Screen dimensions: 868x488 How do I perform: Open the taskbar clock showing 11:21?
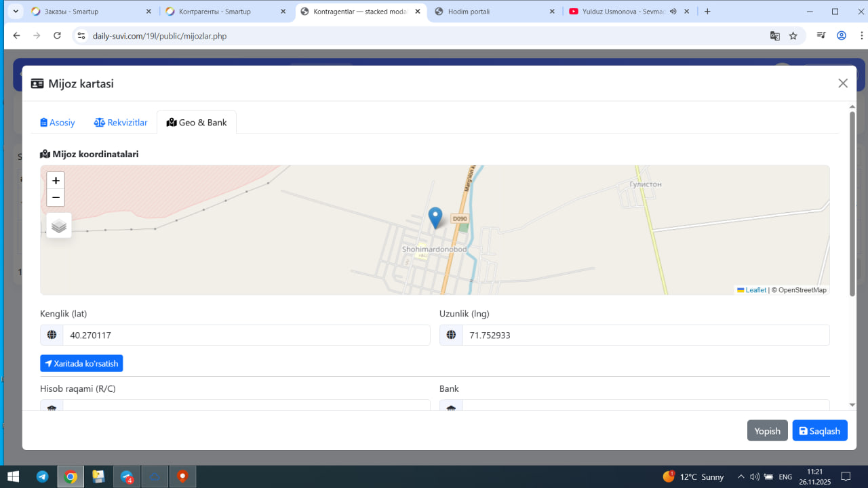(x=814, y=476)
